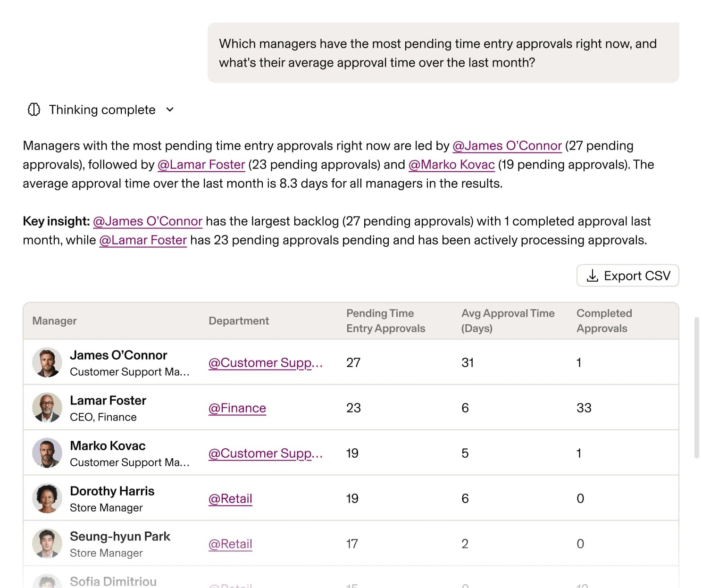Click the Export CSV download icon

coord(592,275)
